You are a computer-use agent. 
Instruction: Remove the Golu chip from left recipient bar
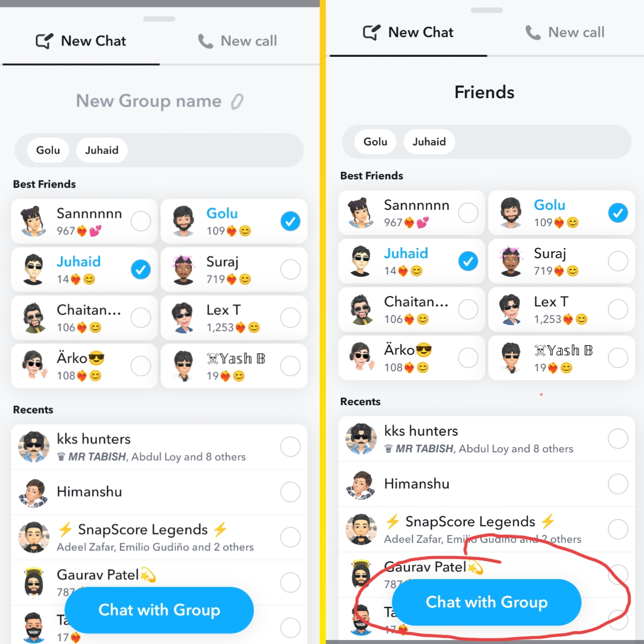click(x=48, y=150)
